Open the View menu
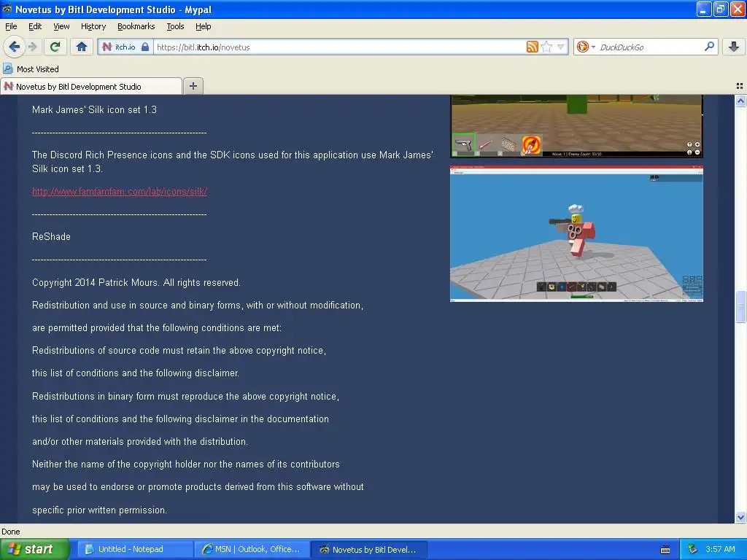Viewport: 747px width, 560px height. pos(61,26)
